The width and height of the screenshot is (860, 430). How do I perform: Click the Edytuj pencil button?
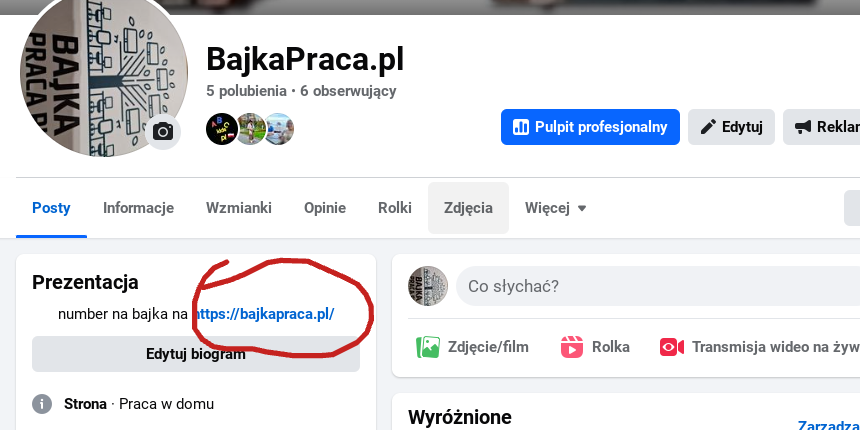point(731,127)
